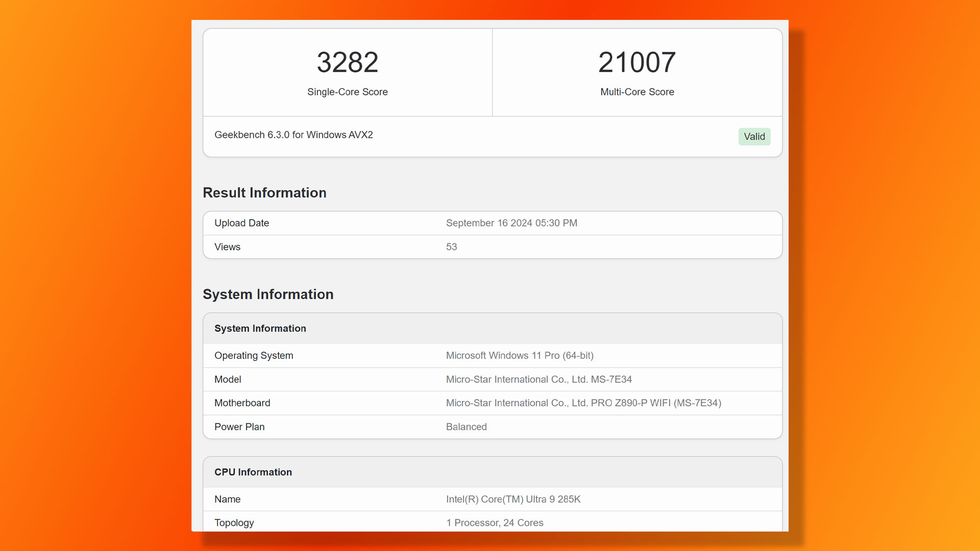Click the Topology label
Screen dimensions: 980x551
[234, 523]
